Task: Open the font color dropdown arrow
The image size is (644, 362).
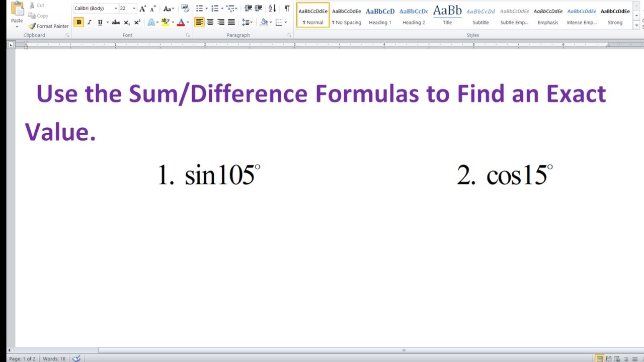Action: click(x=188, y=22)
